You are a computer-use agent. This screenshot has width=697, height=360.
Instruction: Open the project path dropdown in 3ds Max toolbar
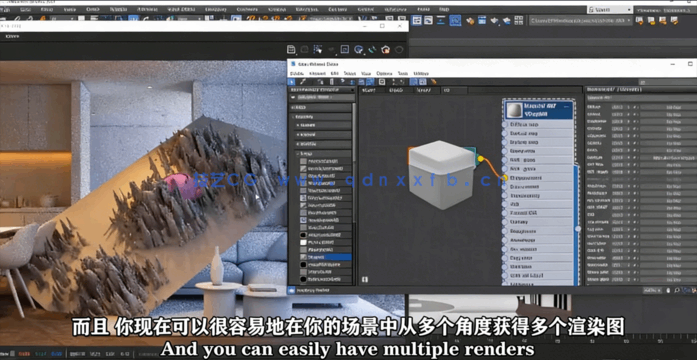pos(581,20)
